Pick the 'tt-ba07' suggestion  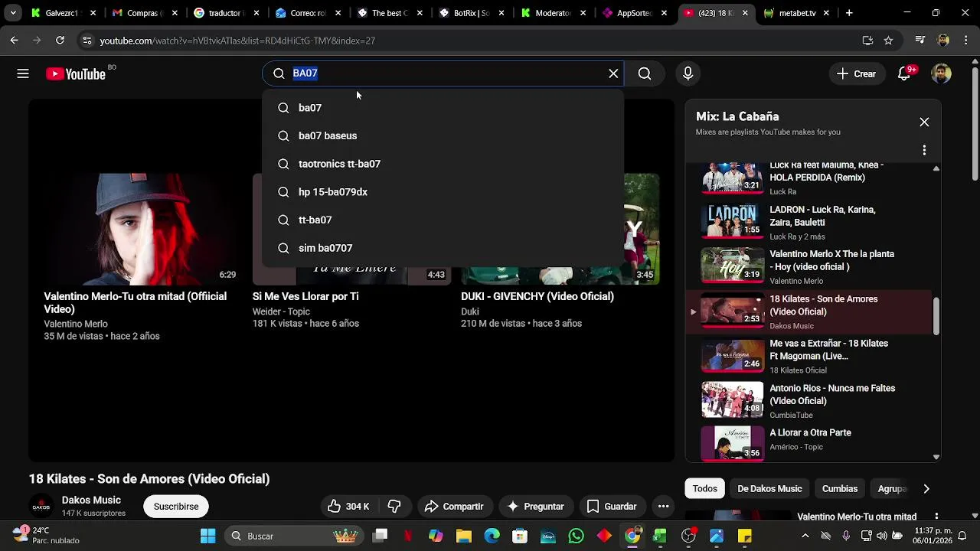tap(443, 220)
